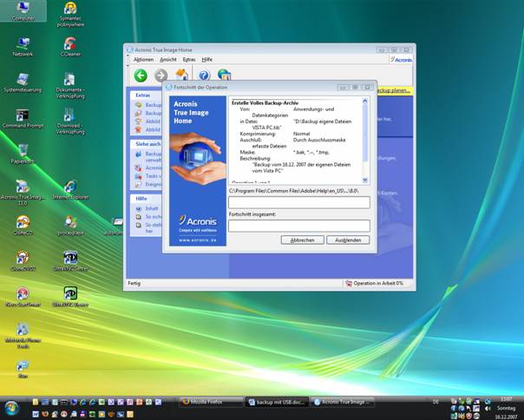Select the Acronis True Image 11.0 desktop icon
The image size is (524, 420).
click(x=23, y=193)
